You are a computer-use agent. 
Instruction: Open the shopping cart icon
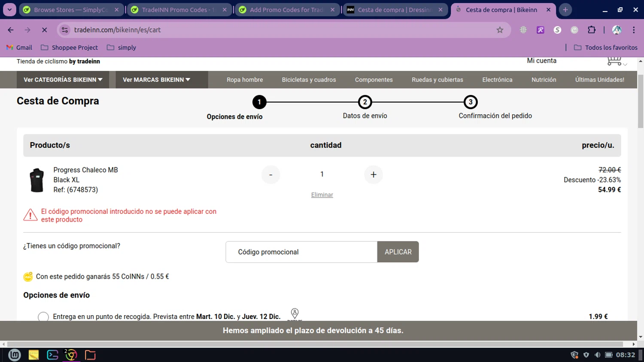click(614, 61)
